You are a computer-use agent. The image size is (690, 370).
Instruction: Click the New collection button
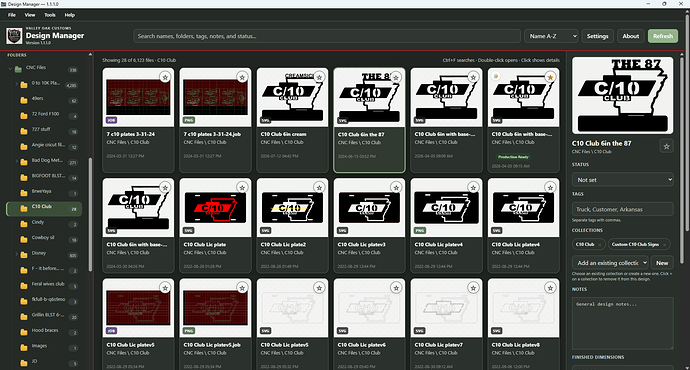tap(662, 263)
